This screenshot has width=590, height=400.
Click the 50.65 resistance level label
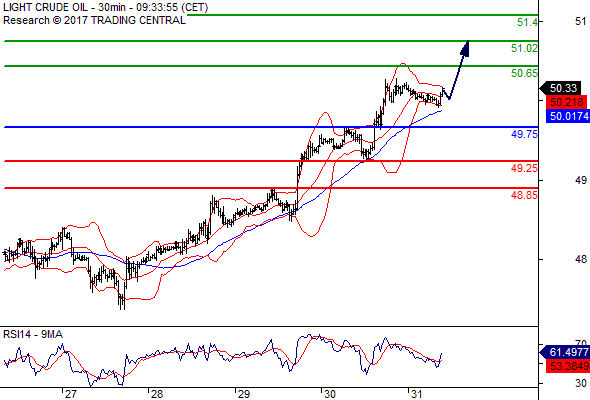point(524,73)
